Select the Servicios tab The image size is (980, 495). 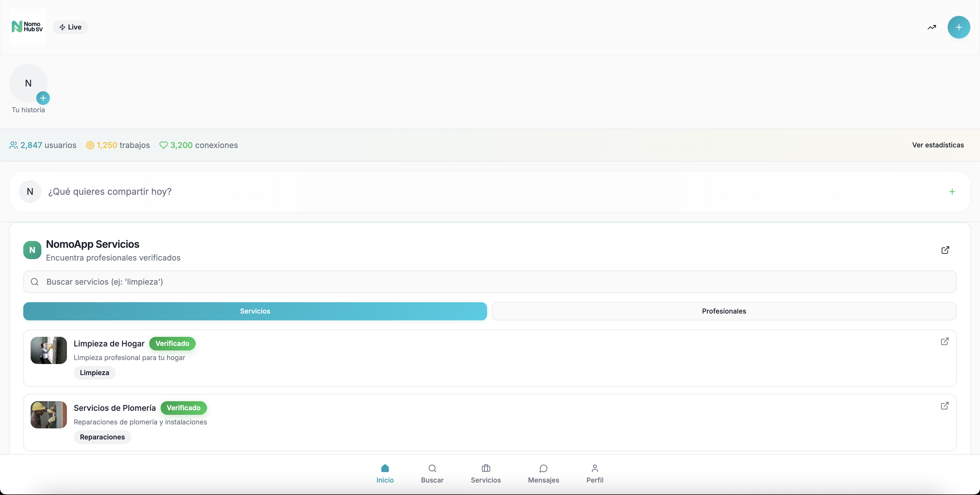coord(255,311)
